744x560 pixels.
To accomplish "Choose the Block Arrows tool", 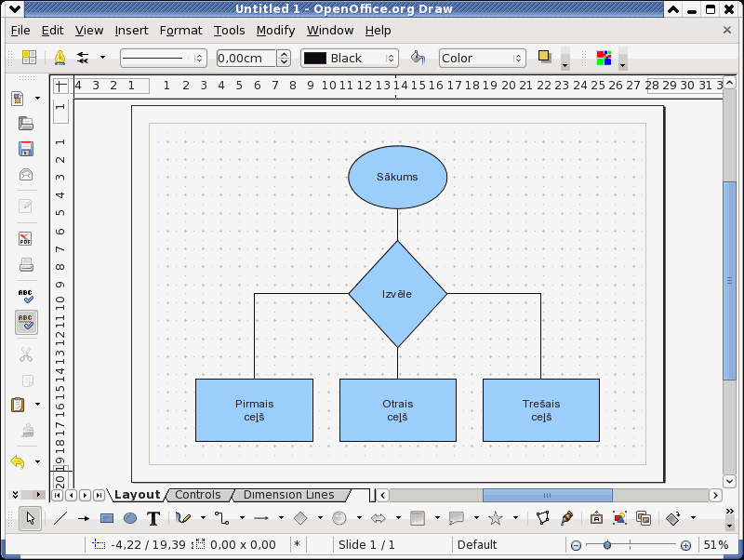I will 379,518.
